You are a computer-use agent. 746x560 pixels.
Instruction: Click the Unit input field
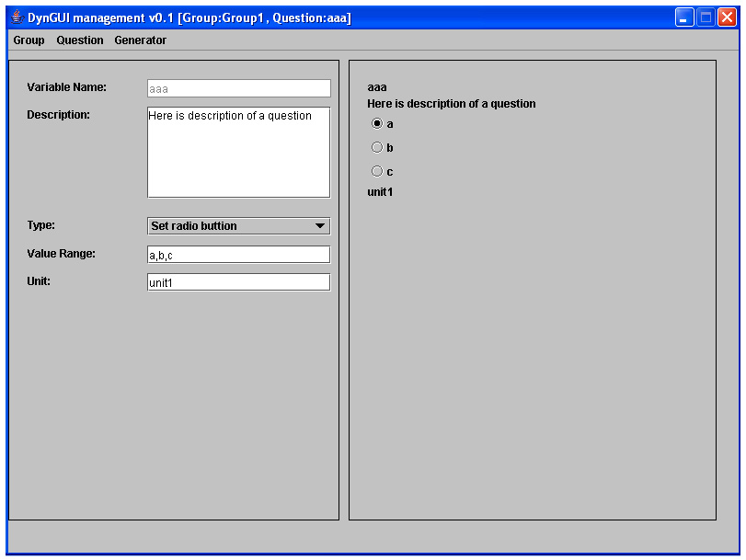coord(238,282)
